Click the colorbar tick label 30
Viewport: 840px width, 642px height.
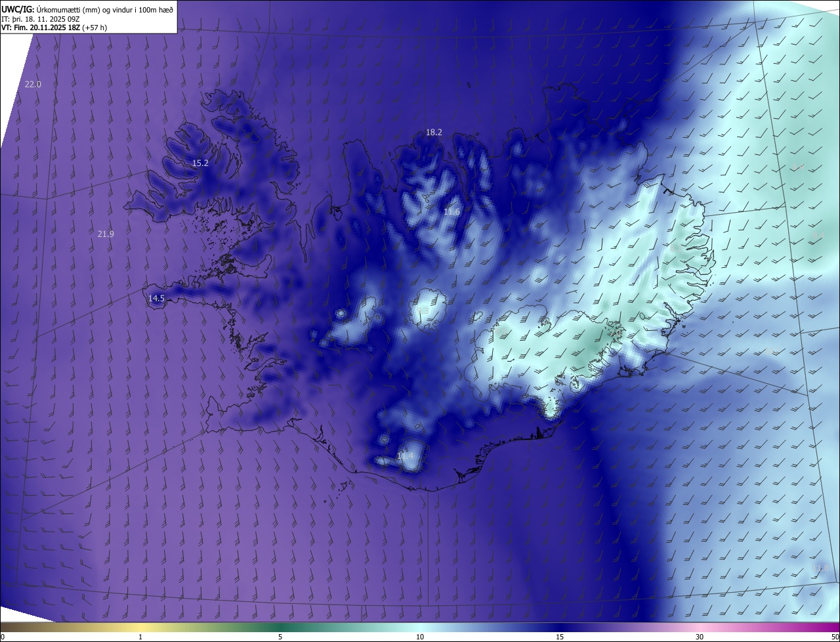tap(700, 637)
